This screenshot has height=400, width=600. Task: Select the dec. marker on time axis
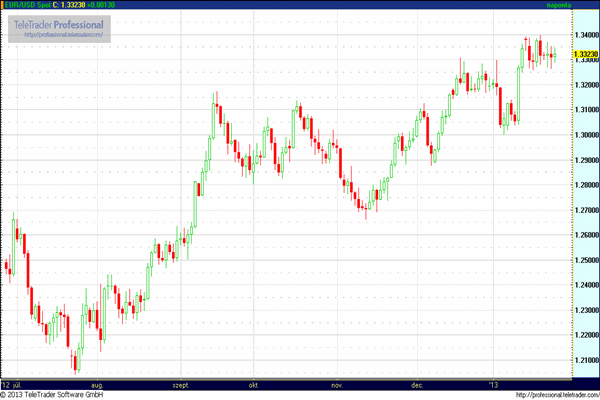(416, 384)
